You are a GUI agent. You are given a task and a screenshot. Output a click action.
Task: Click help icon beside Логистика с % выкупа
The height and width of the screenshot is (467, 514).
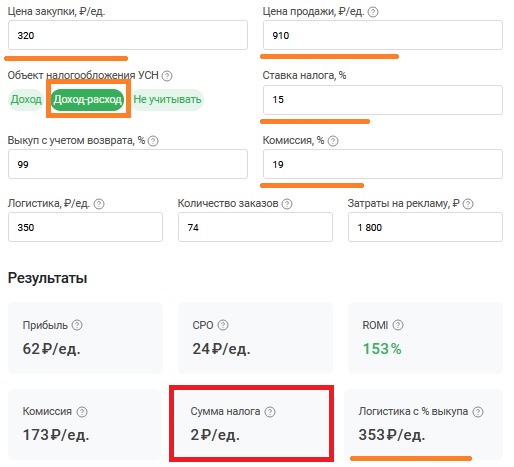(478, 412)
